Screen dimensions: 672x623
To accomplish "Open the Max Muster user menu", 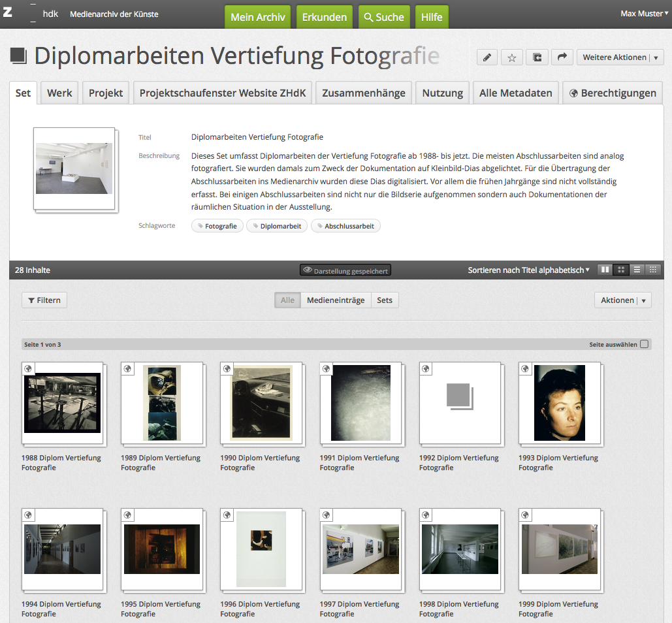I will click(x=644, y=14).
